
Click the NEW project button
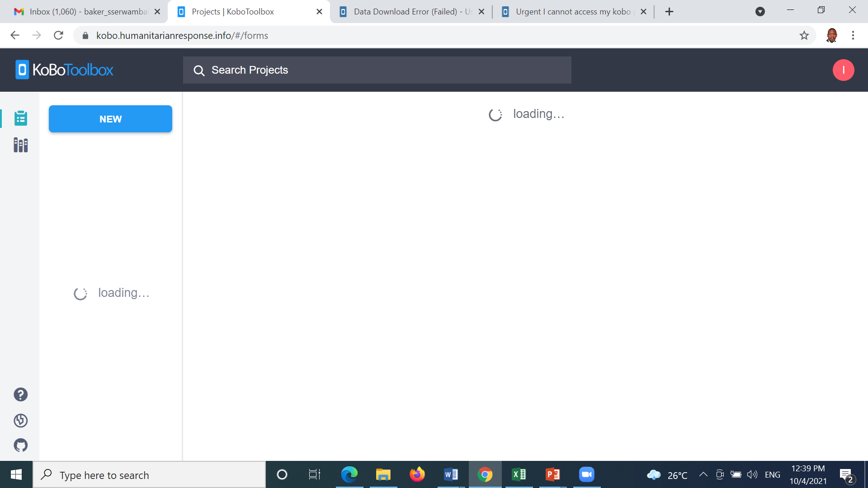tap(110, 119)
